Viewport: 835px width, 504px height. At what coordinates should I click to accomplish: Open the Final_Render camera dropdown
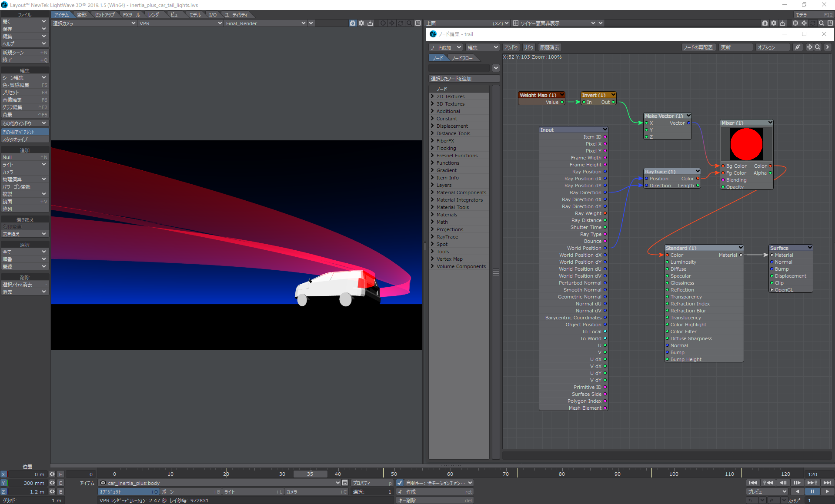(x=304, y=23)
